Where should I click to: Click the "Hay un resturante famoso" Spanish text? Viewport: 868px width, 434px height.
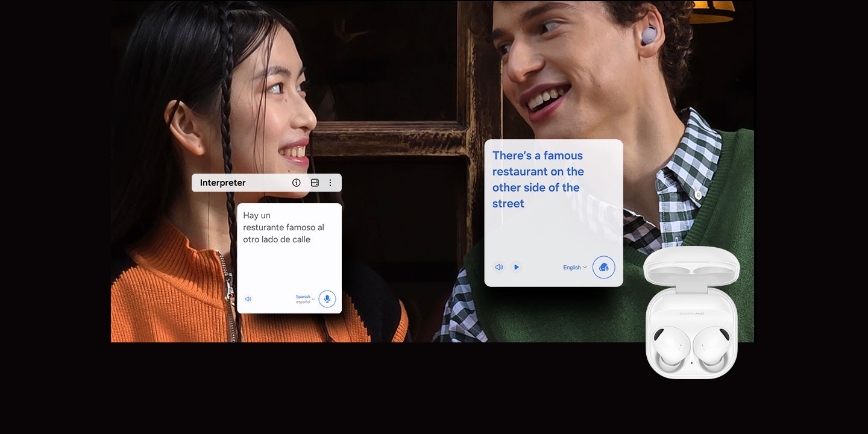[283, 227]
